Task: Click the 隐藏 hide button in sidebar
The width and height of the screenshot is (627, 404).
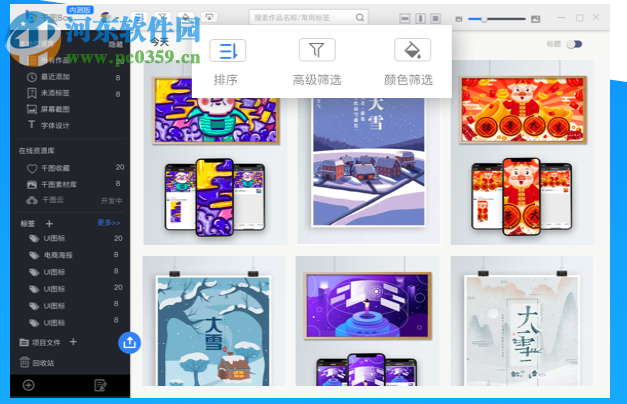Action: [x=116, y=44]
